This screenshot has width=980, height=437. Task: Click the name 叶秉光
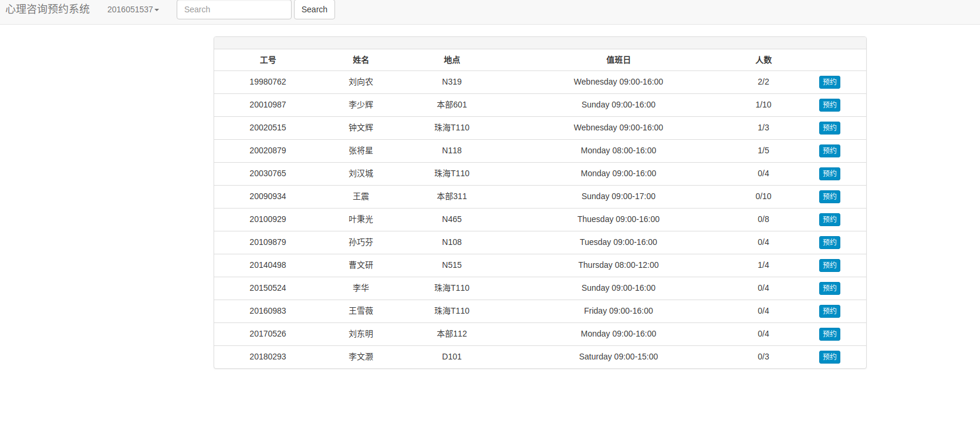click(361, 219)
